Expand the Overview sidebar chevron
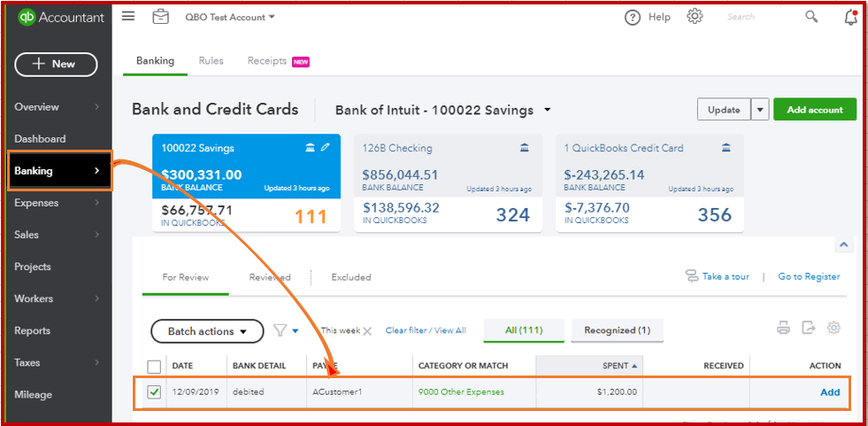Viewport: 868px width, 426px height. point(96,107)
